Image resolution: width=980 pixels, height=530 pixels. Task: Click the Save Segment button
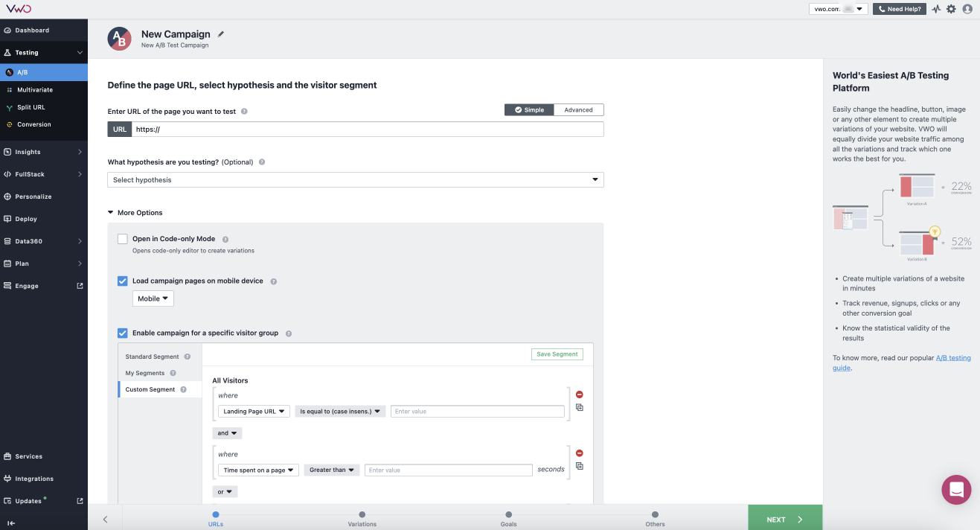(557, 354)
